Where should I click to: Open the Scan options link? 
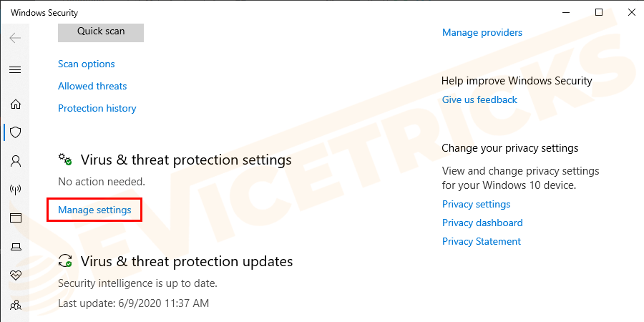87,64
